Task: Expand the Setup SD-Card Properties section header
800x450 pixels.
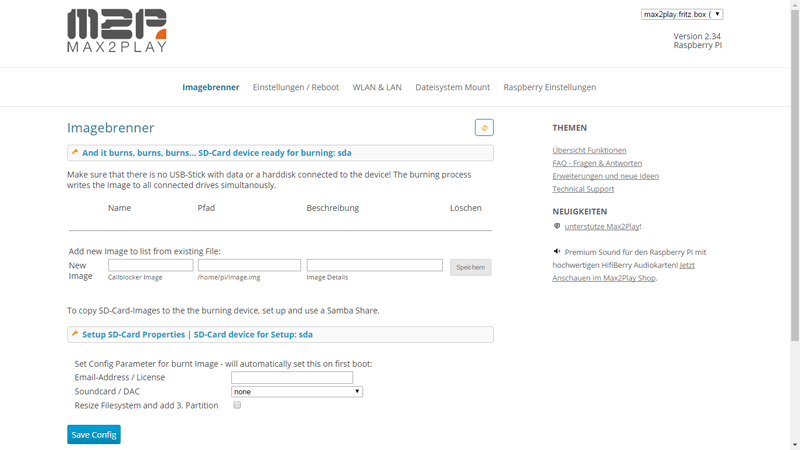Action: [x=280, y=335]
